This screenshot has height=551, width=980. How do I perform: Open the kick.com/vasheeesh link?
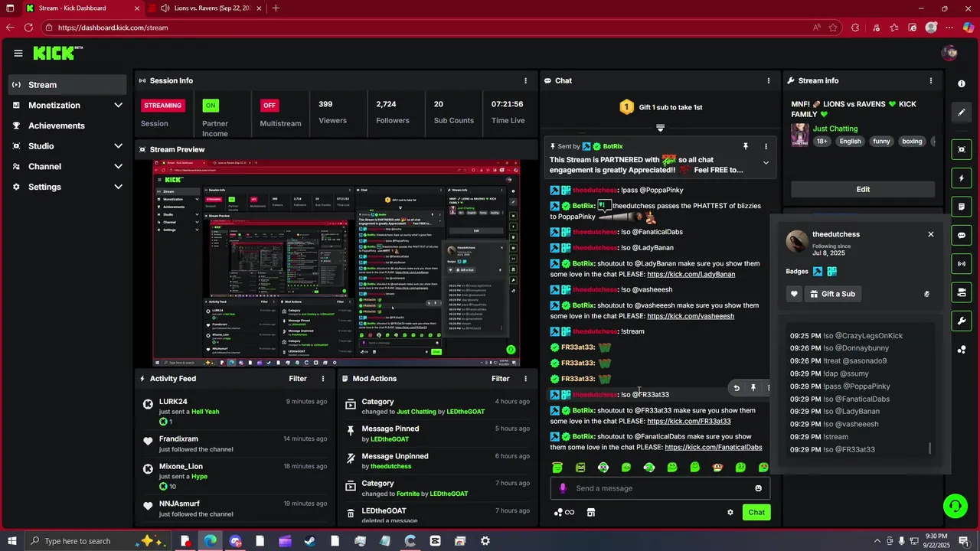click(x=691, y=316)
